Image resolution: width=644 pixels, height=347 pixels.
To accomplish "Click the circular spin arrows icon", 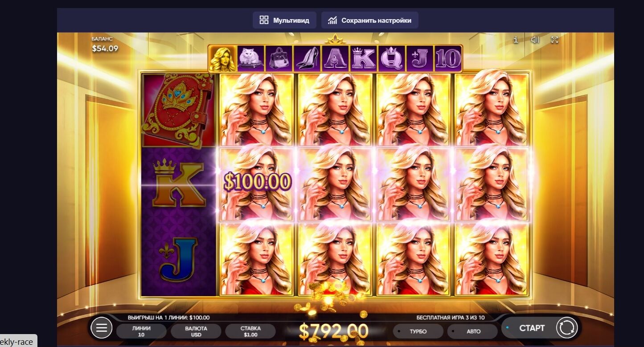I will [x=567, y=328].
